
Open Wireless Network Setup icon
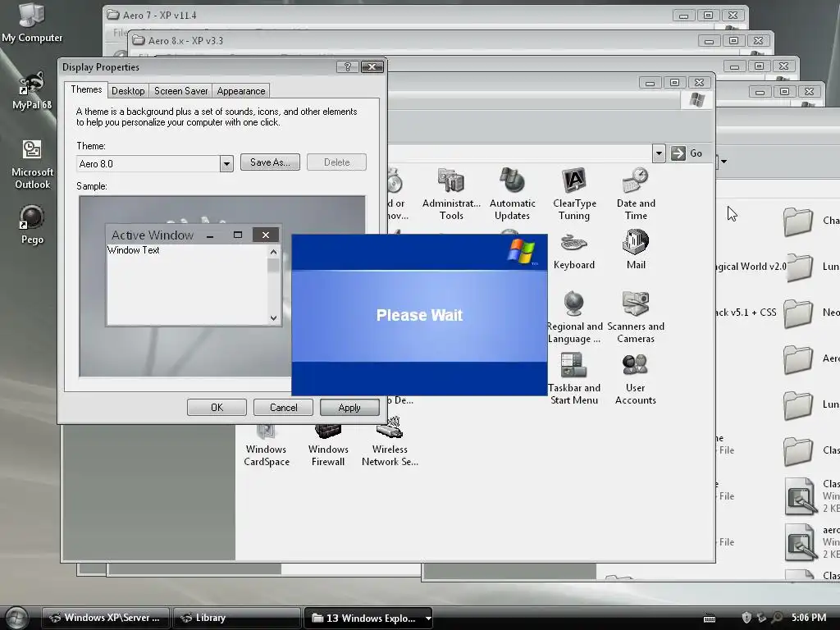pyautogui.click(x=390, y=442)
